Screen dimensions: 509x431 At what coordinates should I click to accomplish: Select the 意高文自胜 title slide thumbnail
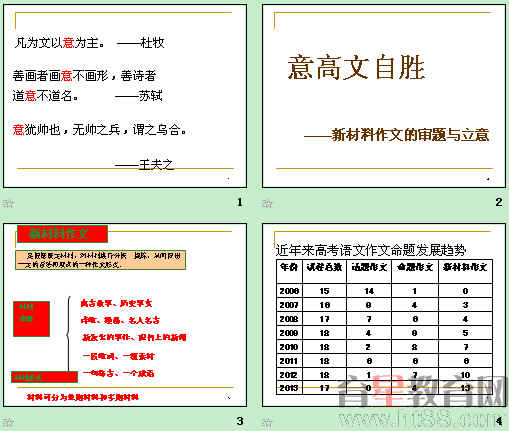[x=384, y=96]
